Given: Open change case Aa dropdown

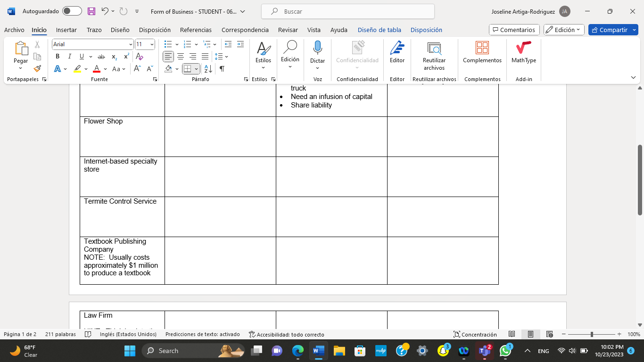Looking at the screenshot, I should [119, 69].
